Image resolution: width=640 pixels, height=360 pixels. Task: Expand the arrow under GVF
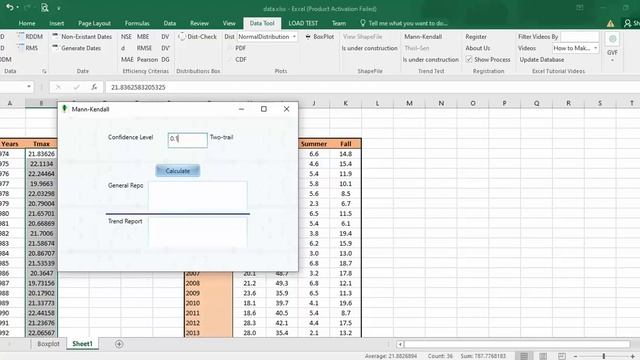point(612,60)
